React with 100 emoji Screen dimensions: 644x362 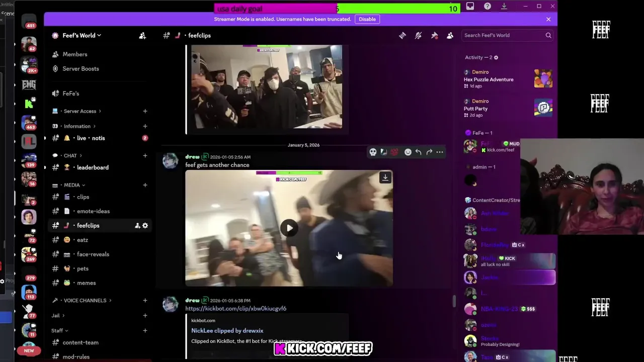click(x=394, y=152)
